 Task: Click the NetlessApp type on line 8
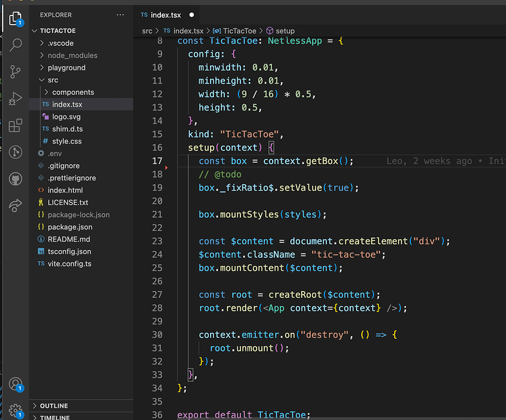(295, 41)
